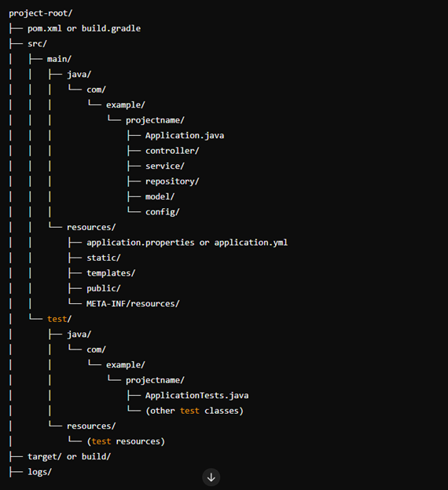Screen dimensions: 448x490
Task: Click pom.xml or build.gradle entry
Action: coord(84,29)
